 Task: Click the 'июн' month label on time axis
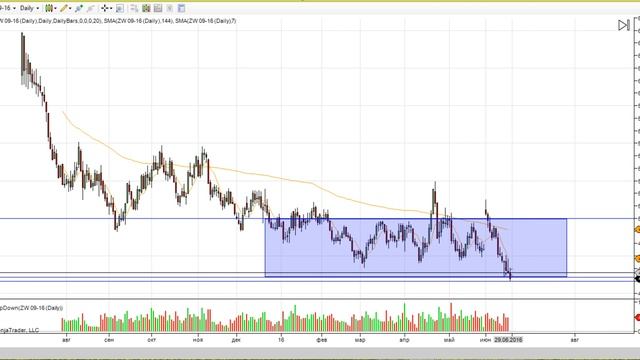point(486,340)
